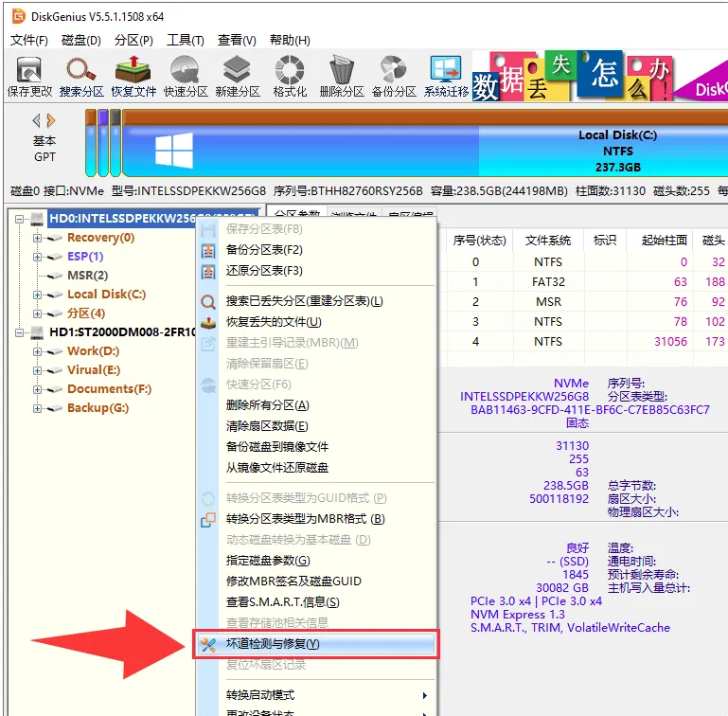Click the 文件系统 column header

[548, 241]
